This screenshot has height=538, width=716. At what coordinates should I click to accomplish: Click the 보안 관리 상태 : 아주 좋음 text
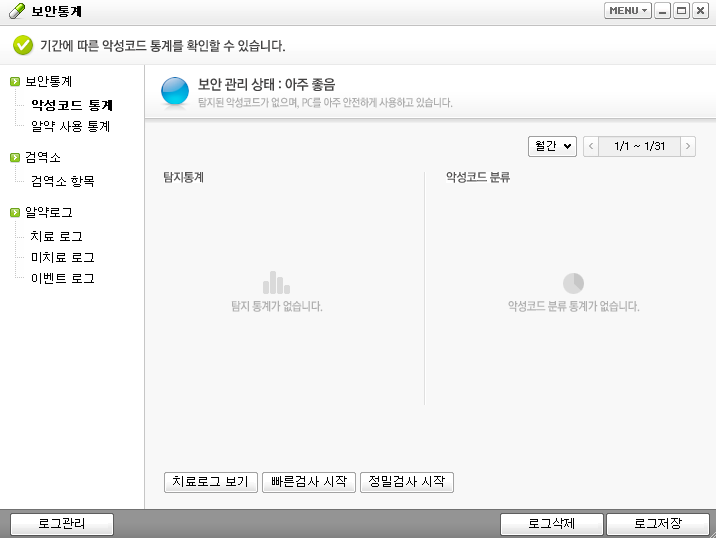tap(266, 84)
